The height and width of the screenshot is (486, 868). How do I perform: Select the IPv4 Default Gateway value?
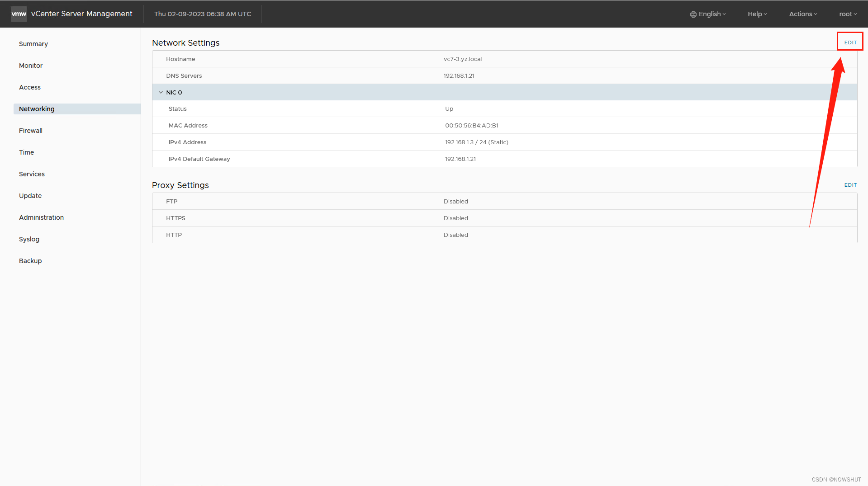[460, 159]
